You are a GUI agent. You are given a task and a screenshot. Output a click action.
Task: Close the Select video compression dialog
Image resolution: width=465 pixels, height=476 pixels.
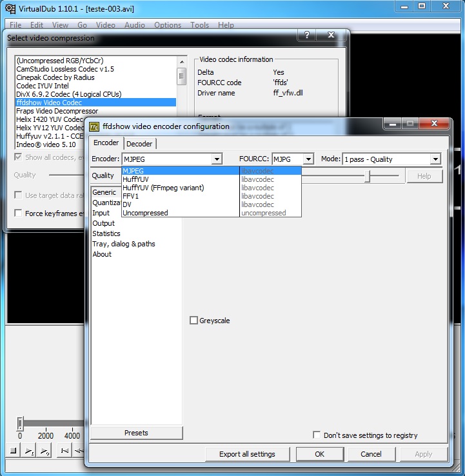[x=331, y=35]
